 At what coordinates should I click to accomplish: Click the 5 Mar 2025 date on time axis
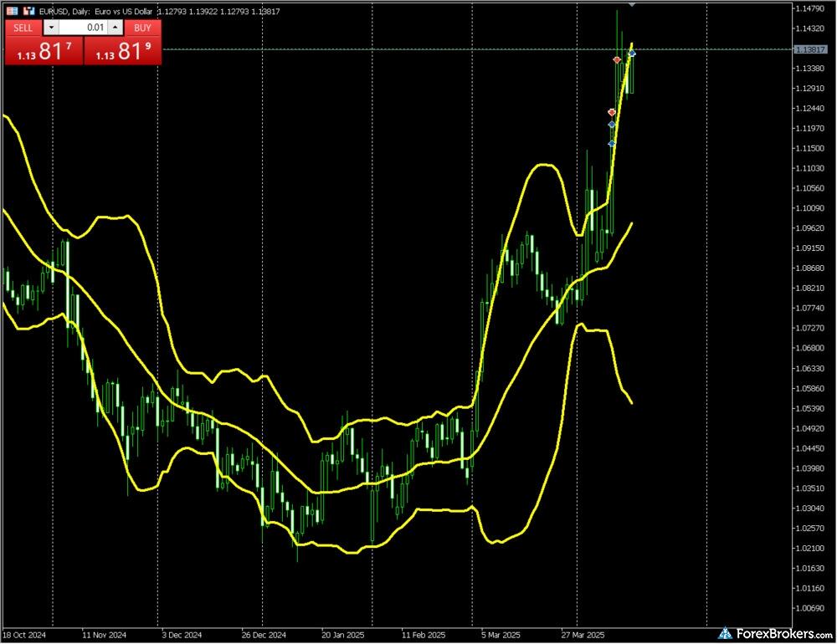coord(492,635)
